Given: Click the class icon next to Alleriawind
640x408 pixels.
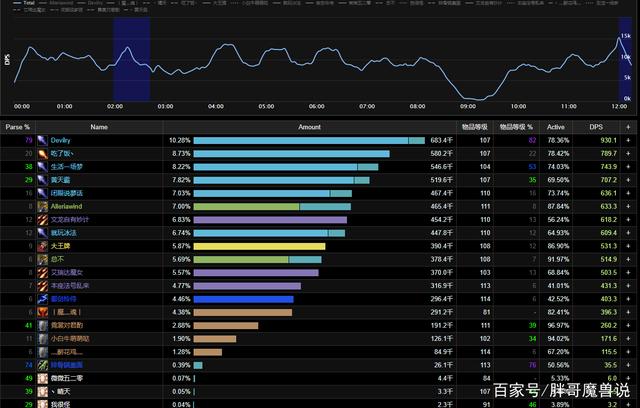Looking at the screenshot, I should click(42, 206).
